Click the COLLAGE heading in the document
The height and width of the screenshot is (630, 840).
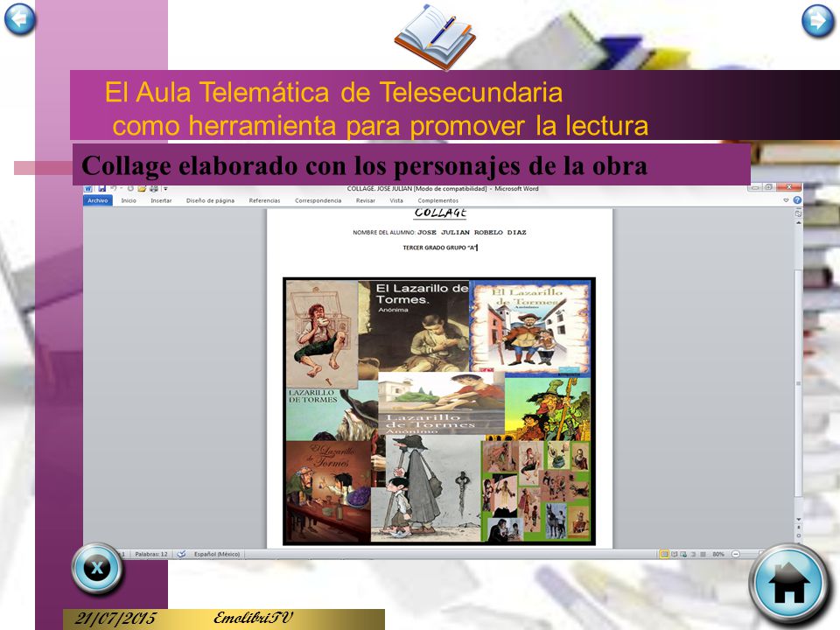pyautogui.click(x=440, y=213)
